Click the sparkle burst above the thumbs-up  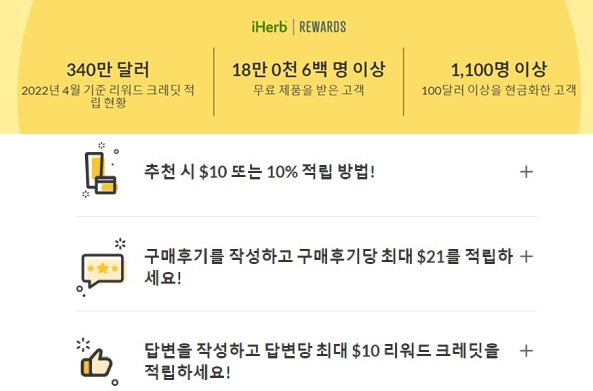coord(83,344)
